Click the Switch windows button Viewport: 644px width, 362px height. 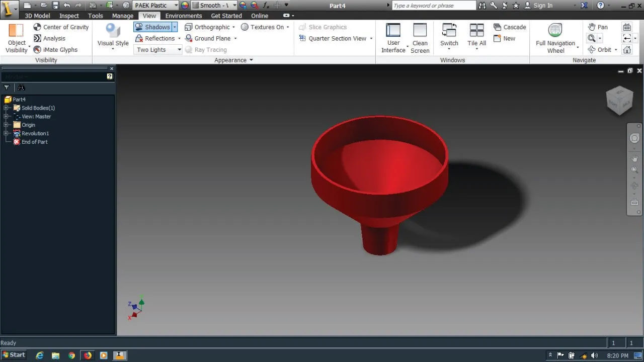(x=449, y=36)
